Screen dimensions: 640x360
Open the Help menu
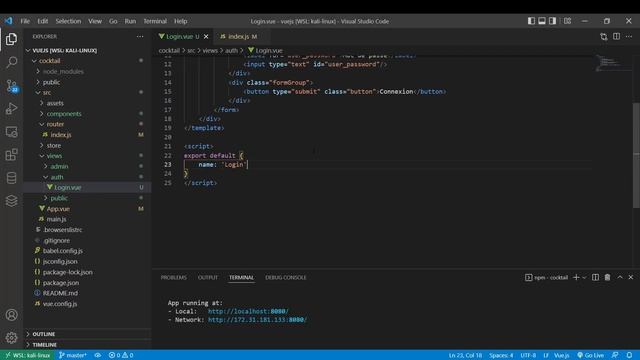coord(180,21)
